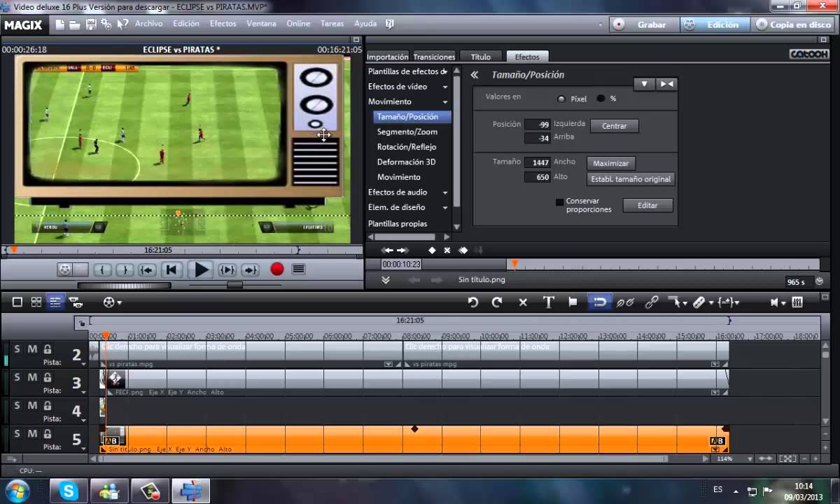Viewport: 840px width, 504px height.
Task: Open the audio mixer icon
Action: (x=797, y=302)
